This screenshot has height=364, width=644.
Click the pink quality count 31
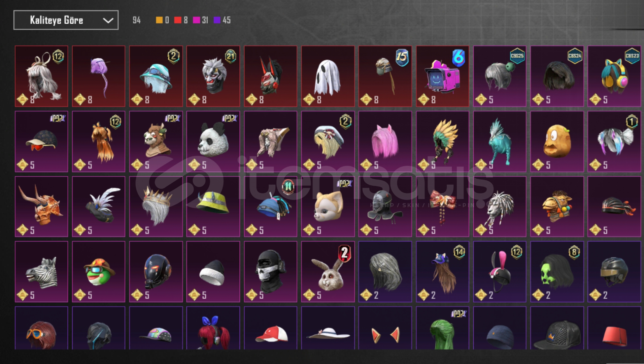click(201, 20)
